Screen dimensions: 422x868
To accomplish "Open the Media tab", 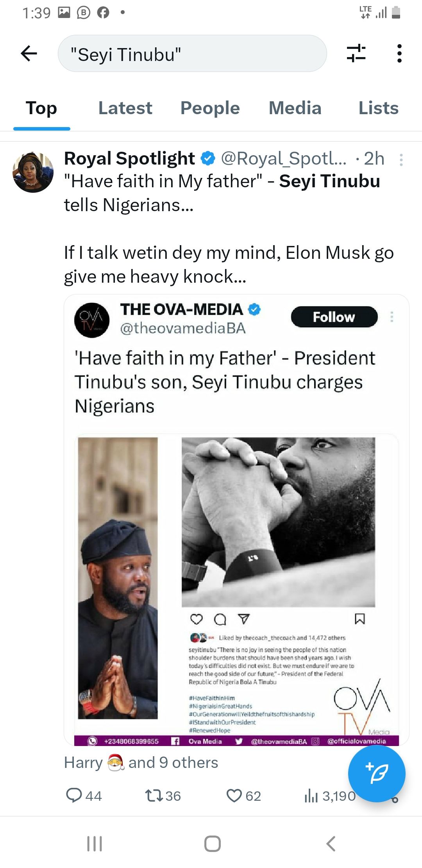I will coord(295,108).
